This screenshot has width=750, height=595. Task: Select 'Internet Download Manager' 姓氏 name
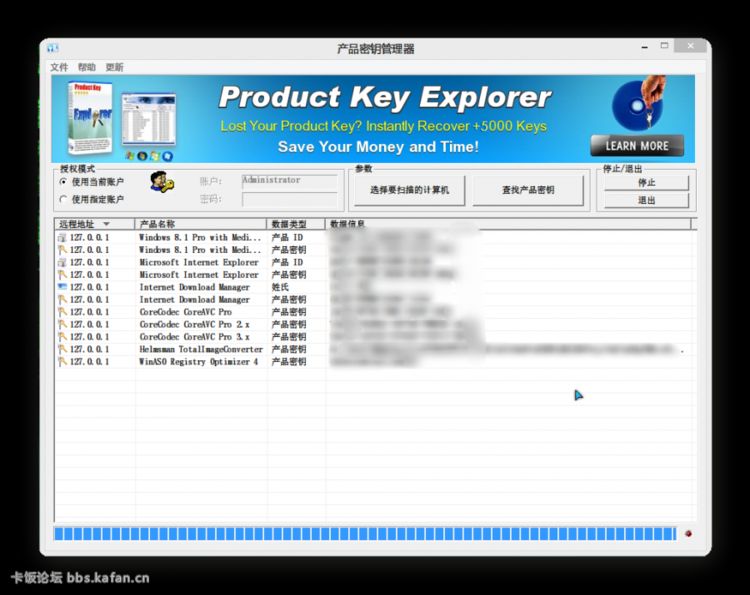point(194,287)
